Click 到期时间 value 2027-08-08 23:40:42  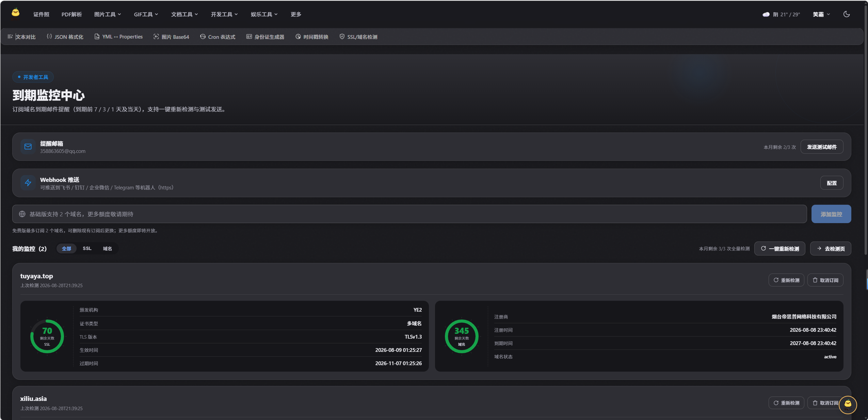click(x=813, y=343)
